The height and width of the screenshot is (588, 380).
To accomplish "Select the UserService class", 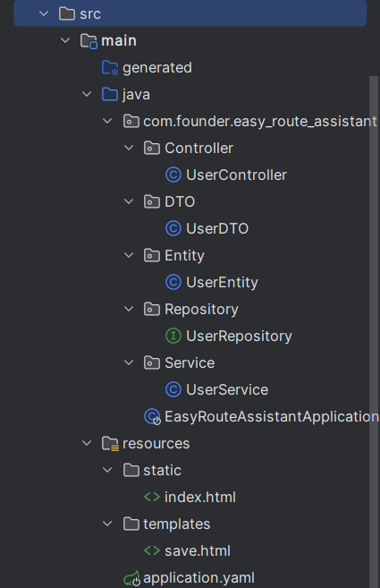I will click(227, 389).
